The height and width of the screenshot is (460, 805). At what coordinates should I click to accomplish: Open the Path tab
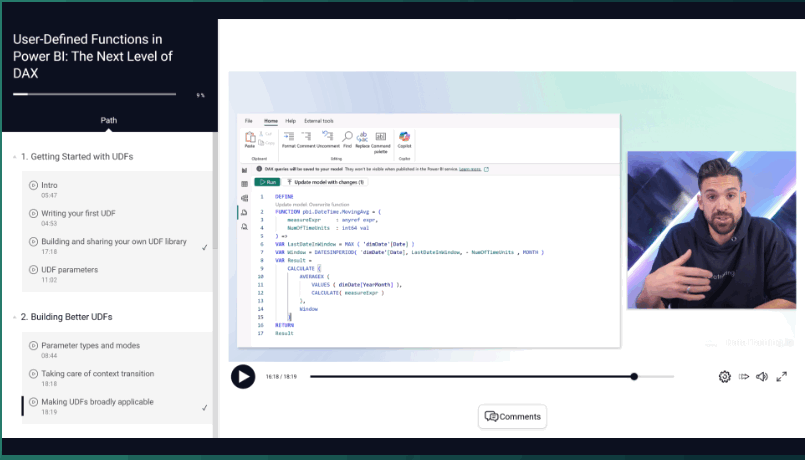coord(108,120)
